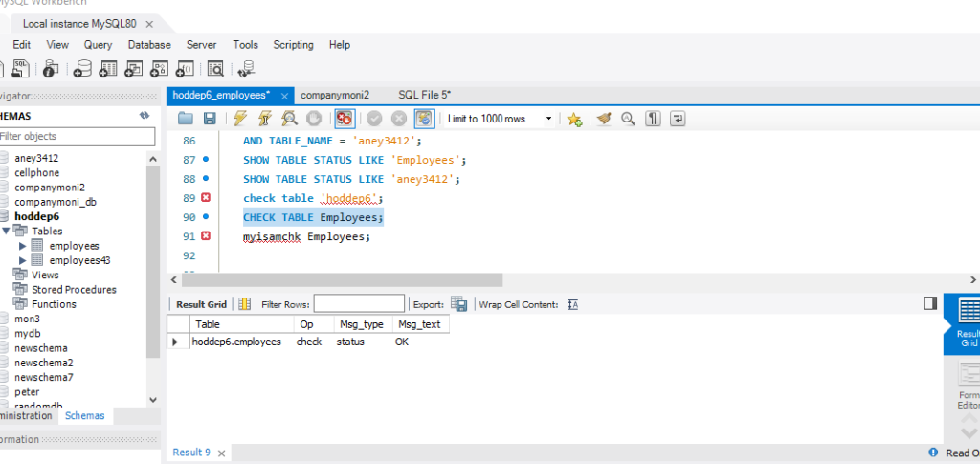
Task: Create new schema toolbar icon
Action: coord(82,68)
